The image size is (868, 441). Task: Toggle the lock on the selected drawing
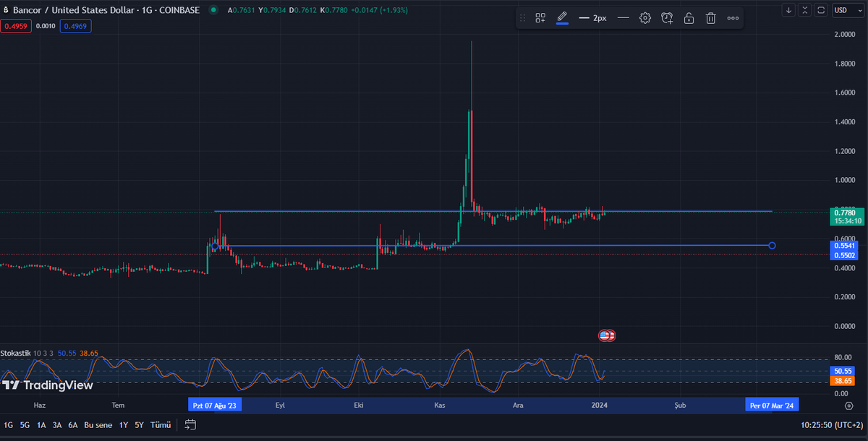click(x=689, y=18)
